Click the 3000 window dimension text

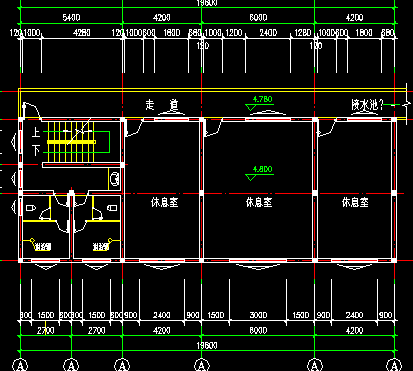click(x=258, y=315)
